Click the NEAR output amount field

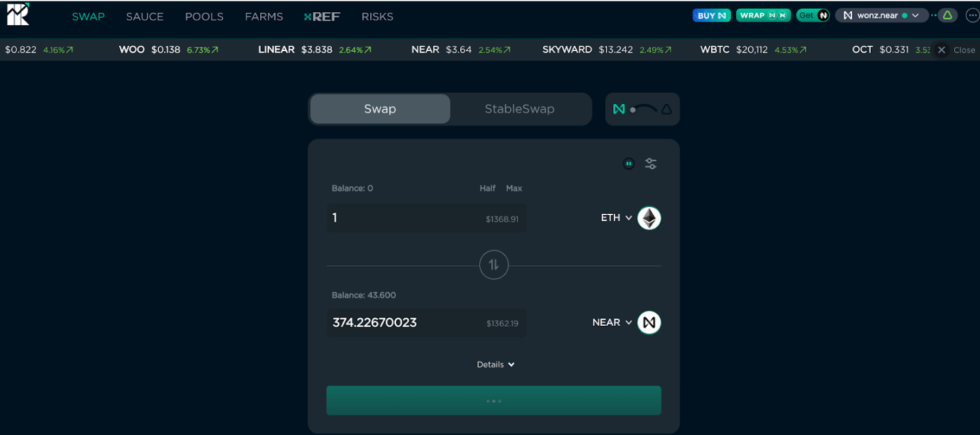coord(426,322)
